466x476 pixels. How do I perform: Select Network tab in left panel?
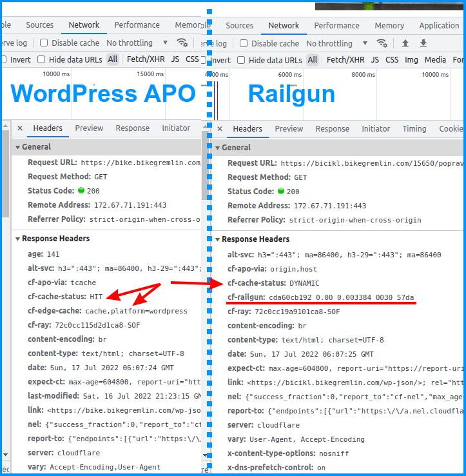click(x=84, y=25)
